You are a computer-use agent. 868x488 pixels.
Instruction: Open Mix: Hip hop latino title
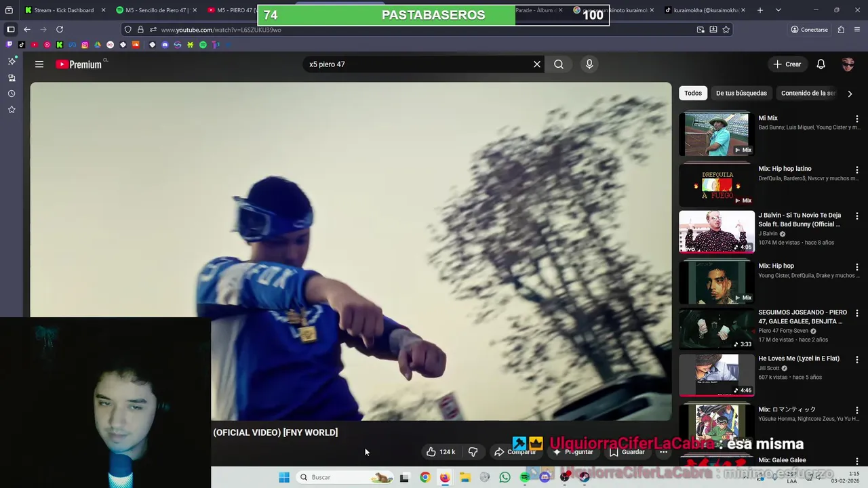point(785,169)
